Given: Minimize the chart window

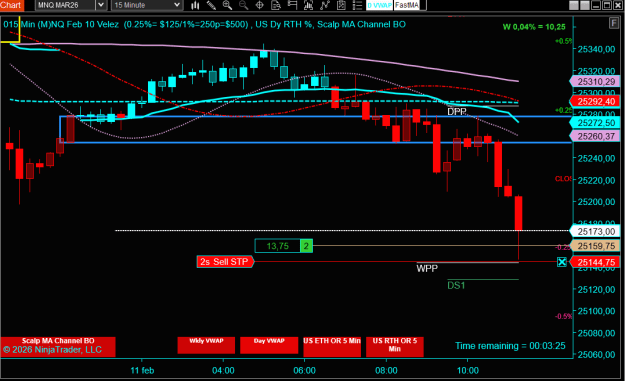Looking at the screenshot, I should [596, 5].
